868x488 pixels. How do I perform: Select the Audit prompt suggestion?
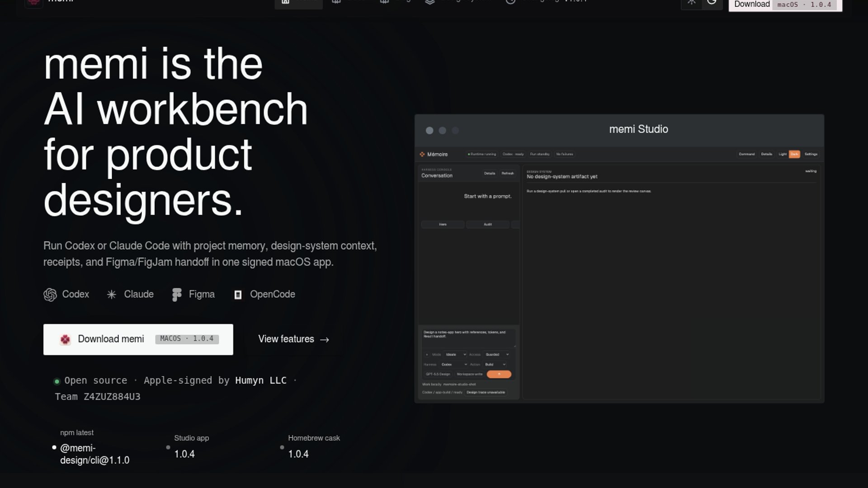488,225
